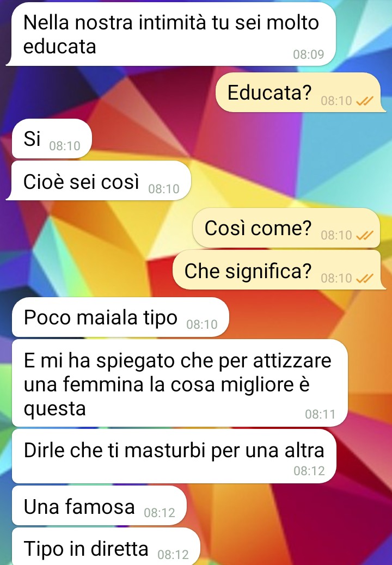392x565 pixels.
Task: Tap the 08:11 timestamp on the long message
Action: [320, 414]
